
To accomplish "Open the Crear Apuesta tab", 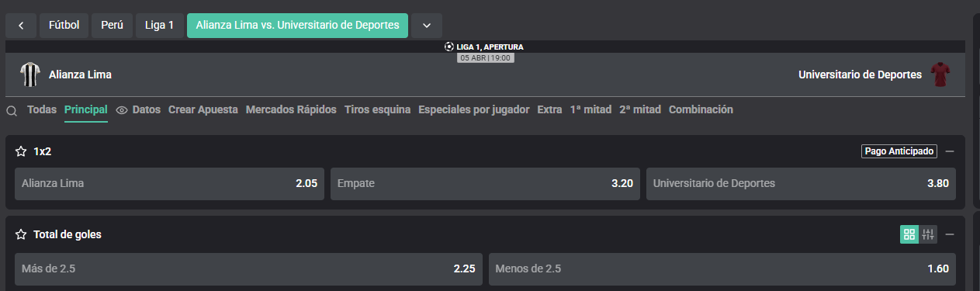I will [203, 110].
